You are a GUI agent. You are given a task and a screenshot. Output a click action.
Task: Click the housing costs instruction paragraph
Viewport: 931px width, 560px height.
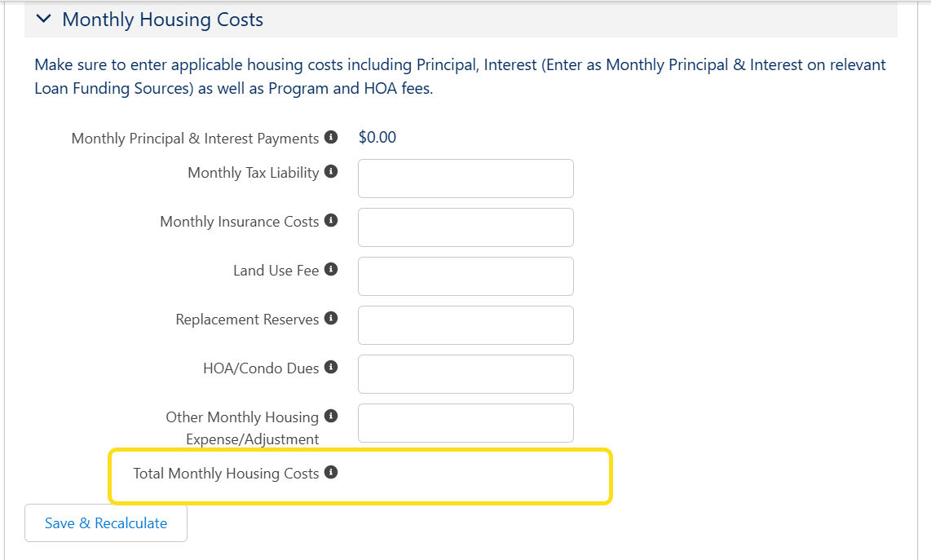pos(460,77)
